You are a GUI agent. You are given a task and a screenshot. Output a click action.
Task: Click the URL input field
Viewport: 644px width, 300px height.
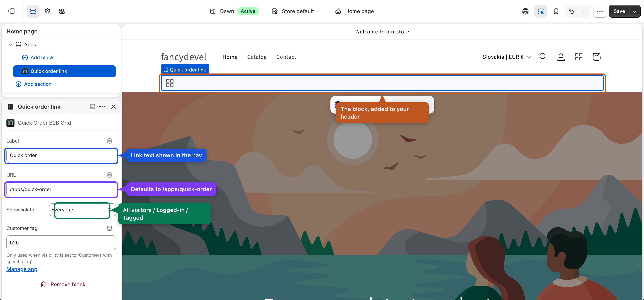point(61,189)
